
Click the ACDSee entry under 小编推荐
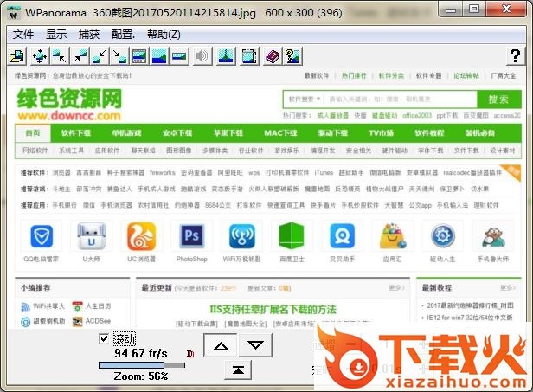[x=92, y=321]
